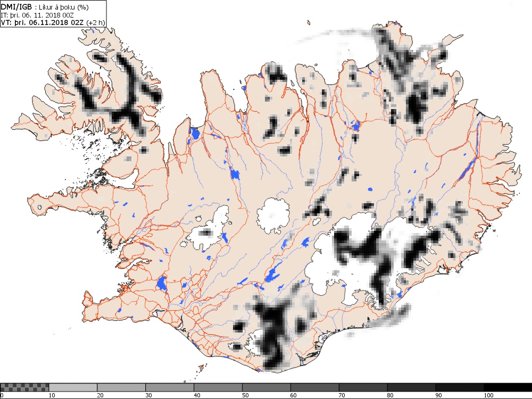Viewport: 532px width, 399px height.
Task: Select the dark gray swatch labeled 70
Action: point(363,387)
